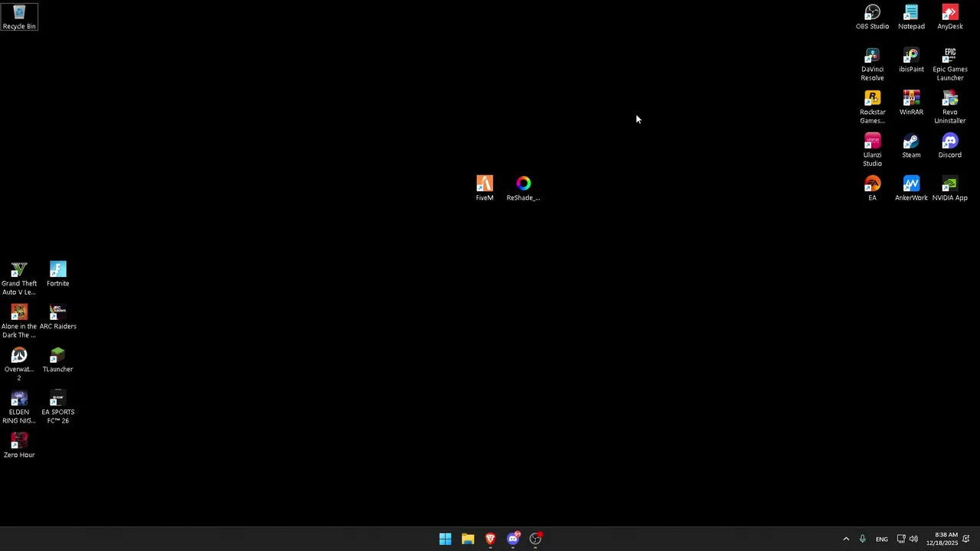Select the Alone in the Dark shortcut
This screenshot has width=980, height=551.
coord(19,321)
